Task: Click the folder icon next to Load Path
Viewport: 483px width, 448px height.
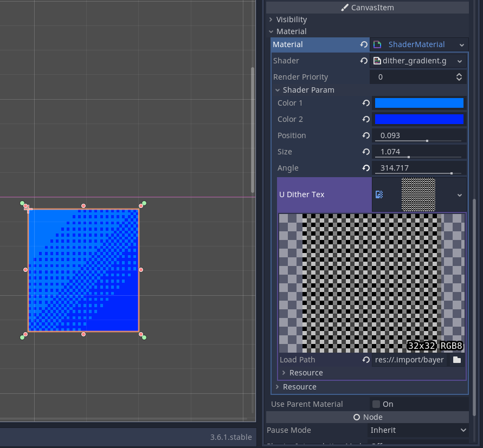Action: tap(457, 360)
